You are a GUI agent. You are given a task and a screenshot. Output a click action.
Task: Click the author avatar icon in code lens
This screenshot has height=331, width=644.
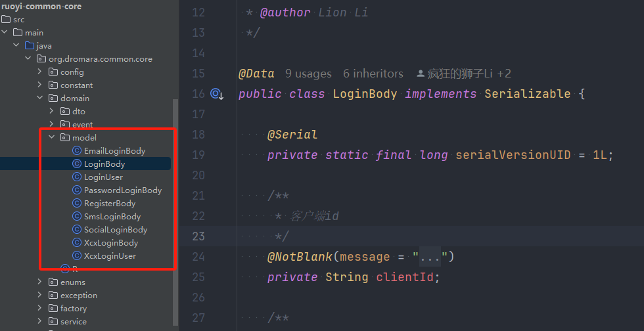(x=421, y=74)
